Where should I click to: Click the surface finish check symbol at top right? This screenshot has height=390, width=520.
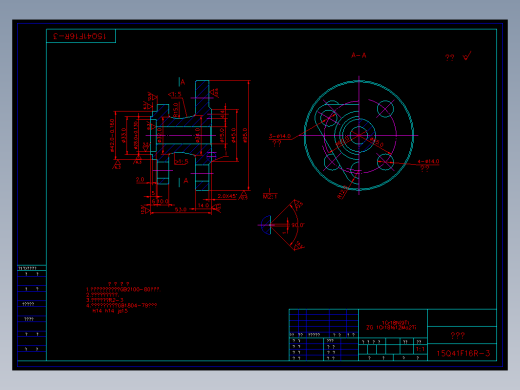[x=467, y=56]
